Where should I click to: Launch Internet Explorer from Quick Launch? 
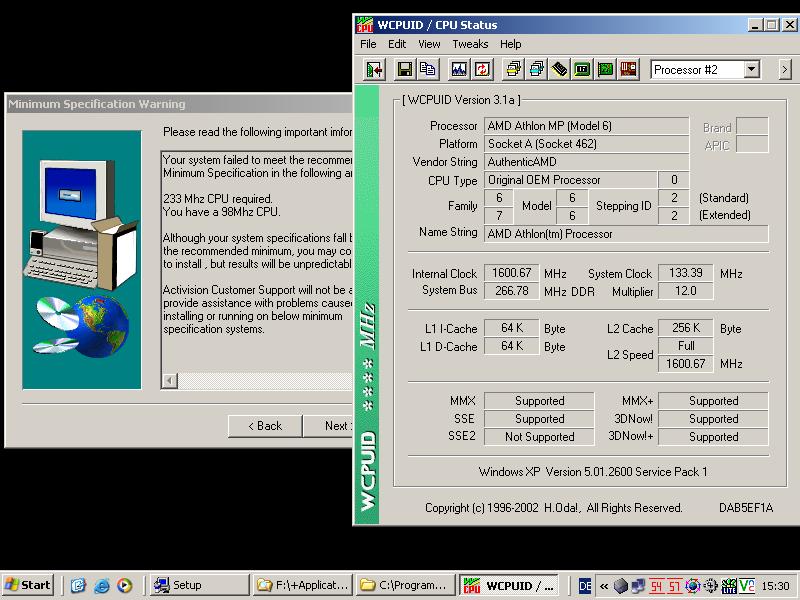(x=101, y=586)
